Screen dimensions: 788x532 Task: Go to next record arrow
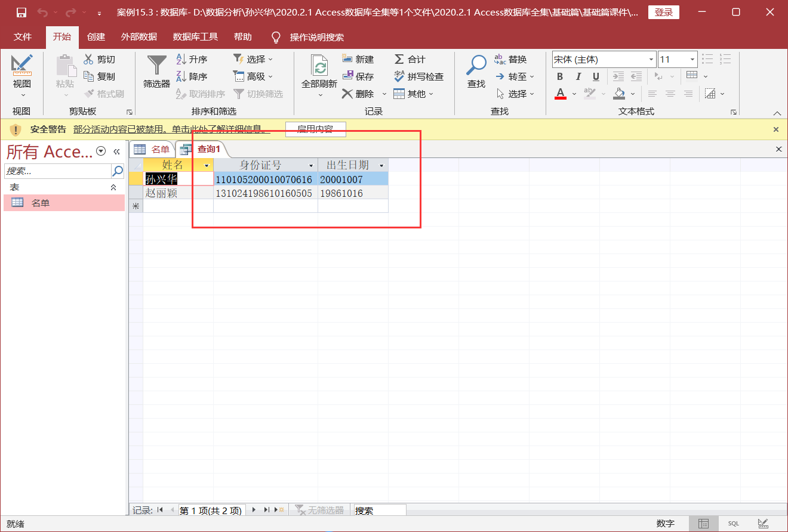click(254, 510)
